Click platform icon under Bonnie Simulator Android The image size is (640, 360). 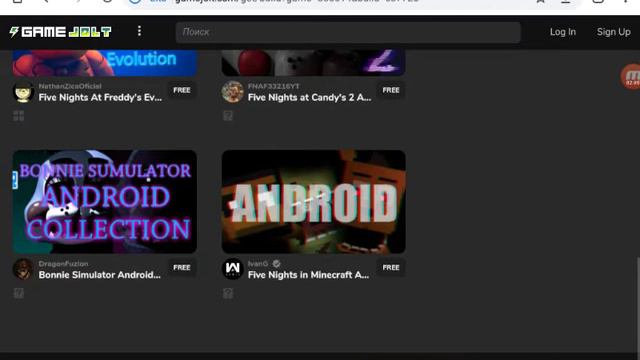(x=18, y=293)
